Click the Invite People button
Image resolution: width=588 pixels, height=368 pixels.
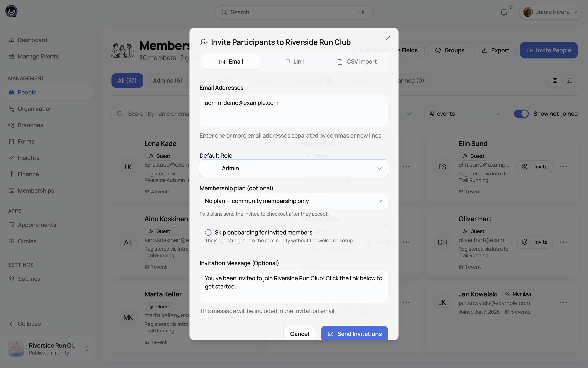[x=549, y=50]
